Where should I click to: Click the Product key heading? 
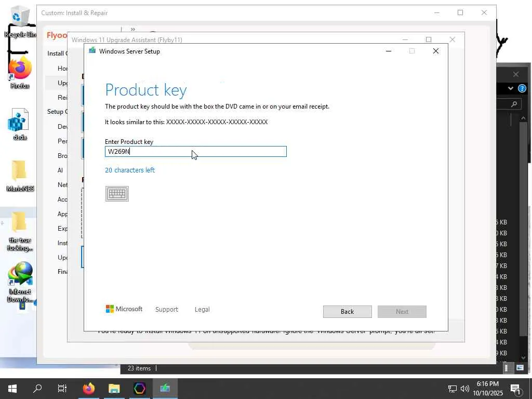[x=146, y=90]
